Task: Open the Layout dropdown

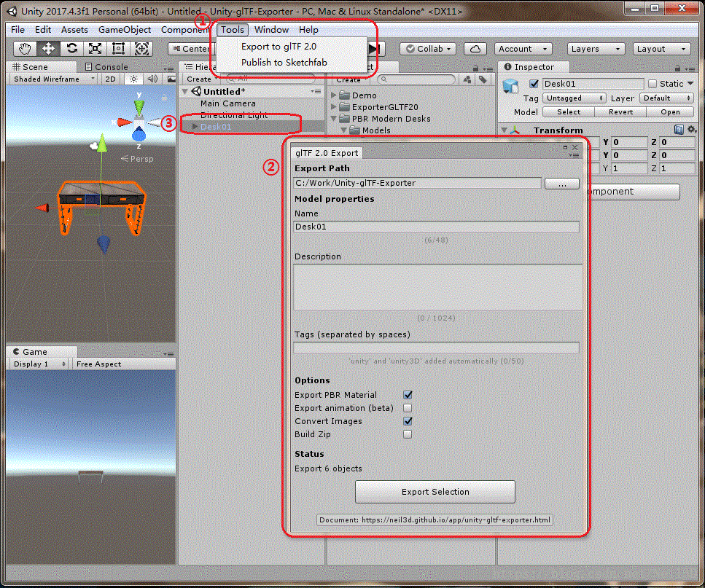Action: pos(661,49)
